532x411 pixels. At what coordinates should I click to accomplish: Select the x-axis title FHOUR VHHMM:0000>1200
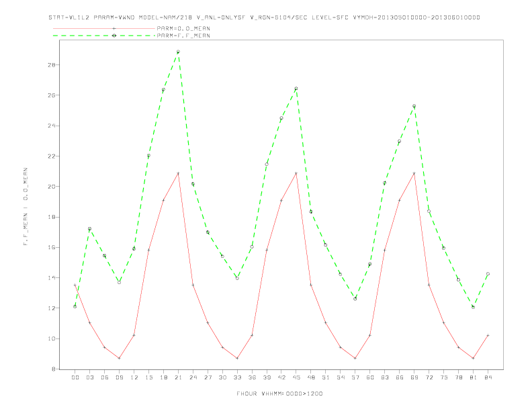click(x=279, y=394)
